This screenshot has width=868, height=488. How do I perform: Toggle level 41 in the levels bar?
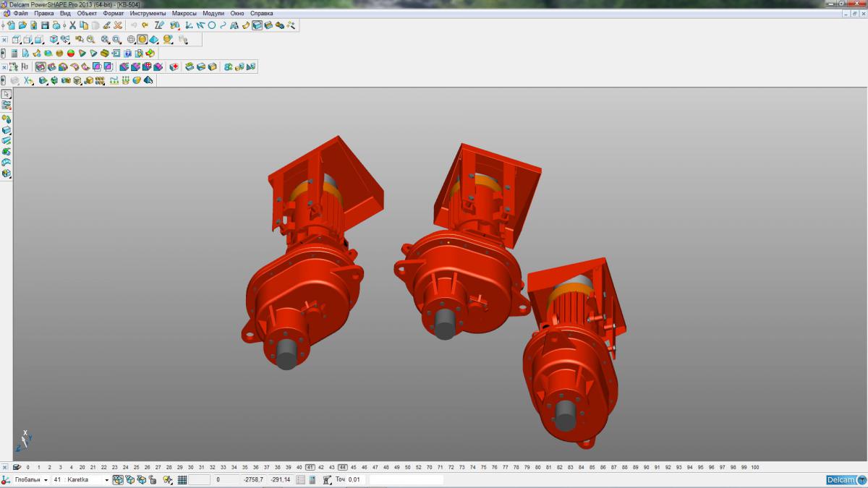(x=310, y=467)
